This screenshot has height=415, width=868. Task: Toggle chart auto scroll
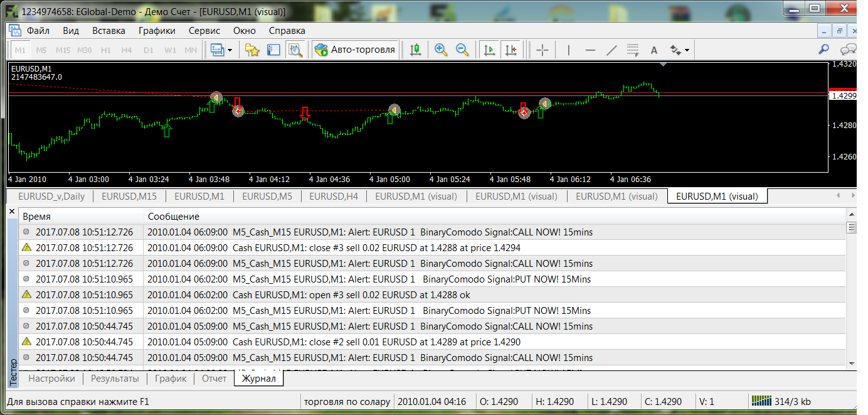490,50
